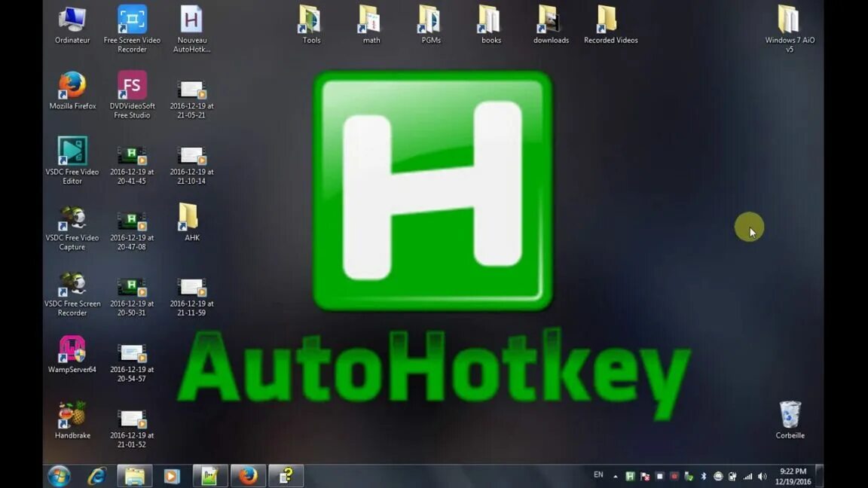Select the VSDC Free Screen Recorder shortcut

(x=72, y=293)
